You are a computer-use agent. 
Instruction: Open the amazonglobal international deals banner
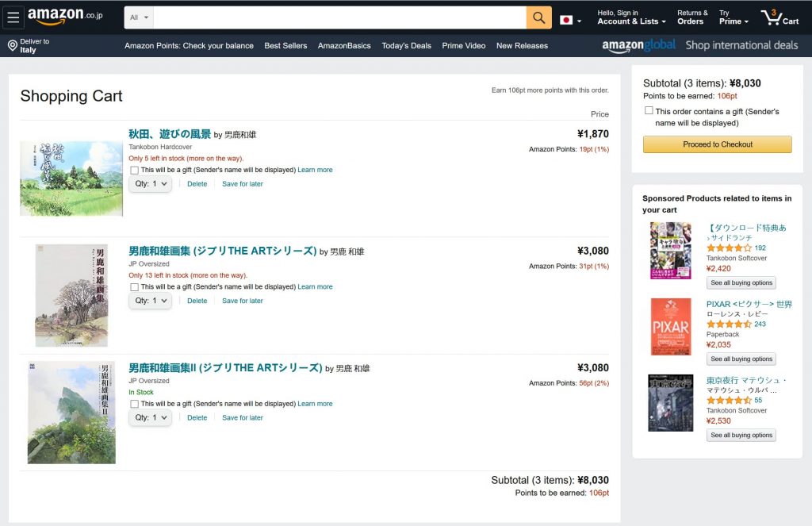(x=699, y=45)
